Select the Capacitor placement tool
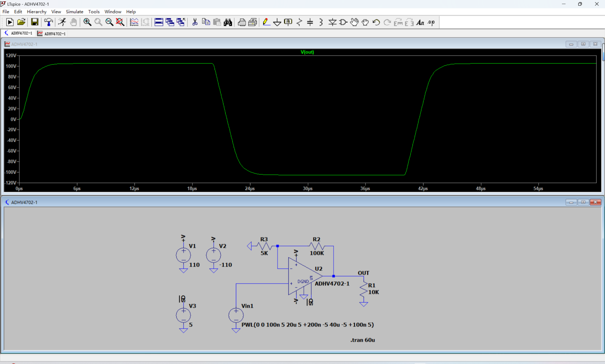The width and height of the screenshot is (605, 364). [310, 22]
